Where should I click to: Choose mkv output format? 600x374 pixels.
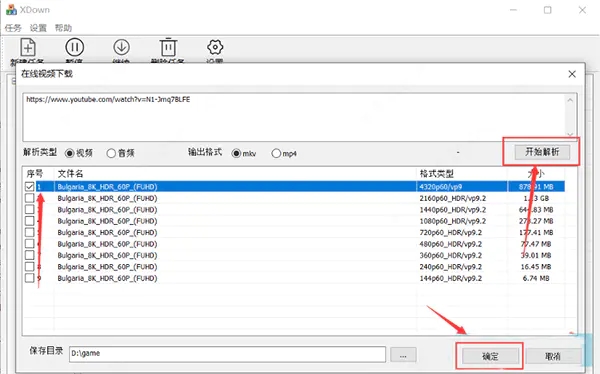coord(236,154)
